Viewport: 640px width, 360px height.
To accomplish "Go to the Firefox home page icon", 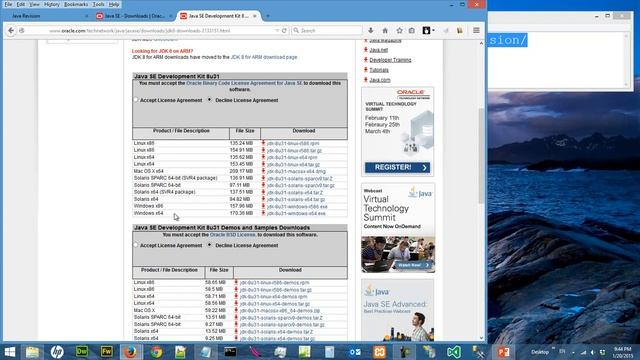I will pos(385,31).
